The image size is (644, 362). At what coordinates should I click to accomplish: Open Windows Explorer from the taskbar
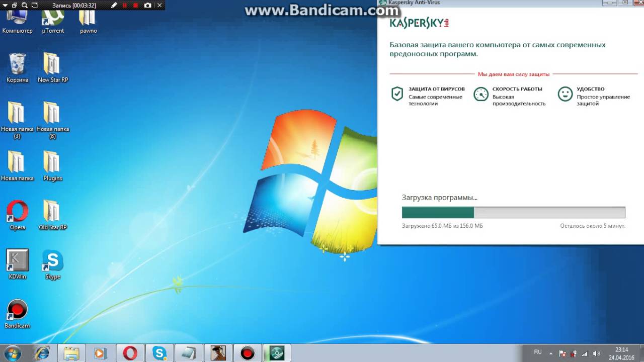pos(71,353)
